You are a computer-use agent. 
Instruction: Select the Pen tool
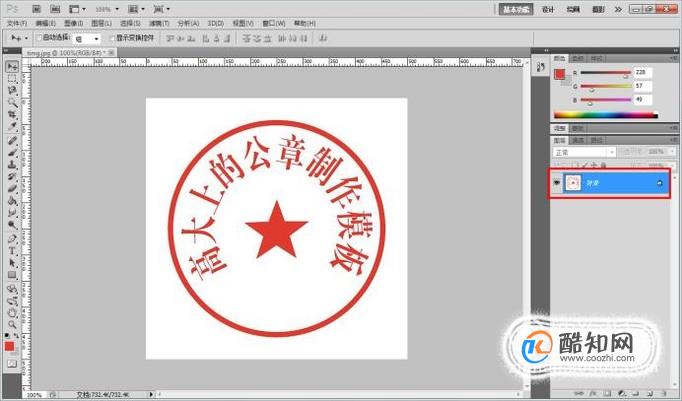coord(12,239)
